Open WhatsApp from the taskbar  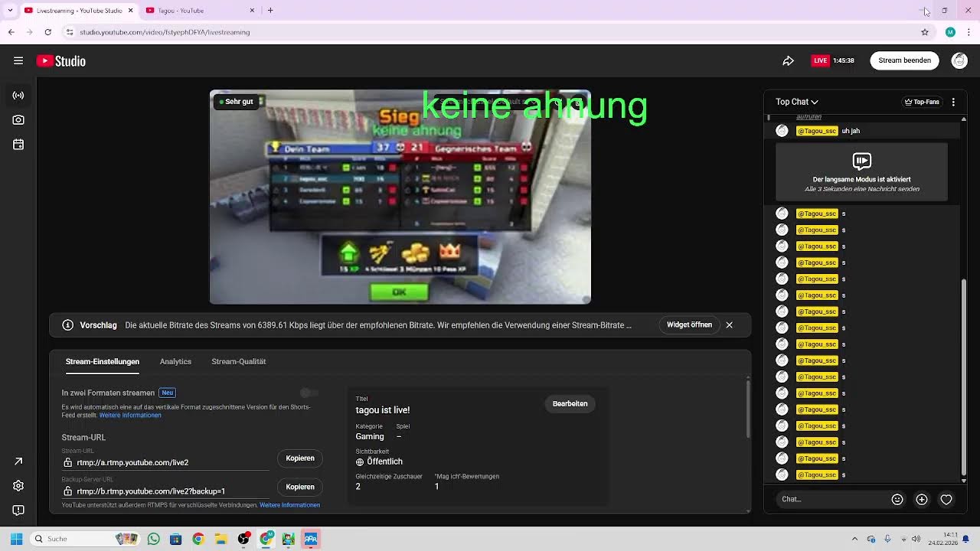pos(154,539)
